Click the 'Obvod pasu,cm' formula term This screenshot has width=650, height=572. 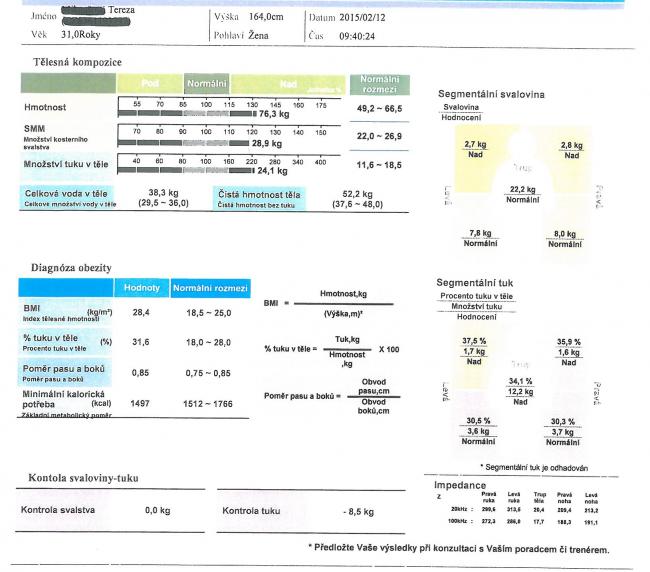374,386
